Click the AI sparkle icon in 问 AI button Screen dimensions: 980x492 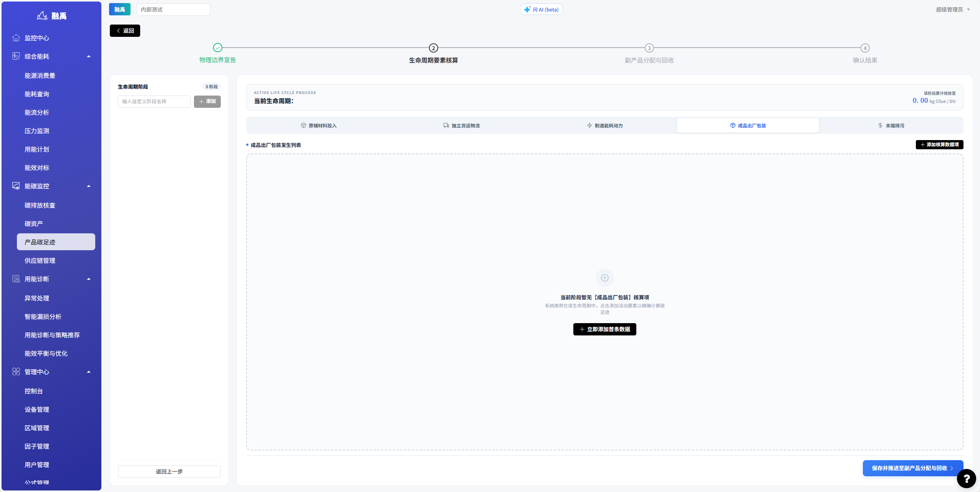click(528, 9)
